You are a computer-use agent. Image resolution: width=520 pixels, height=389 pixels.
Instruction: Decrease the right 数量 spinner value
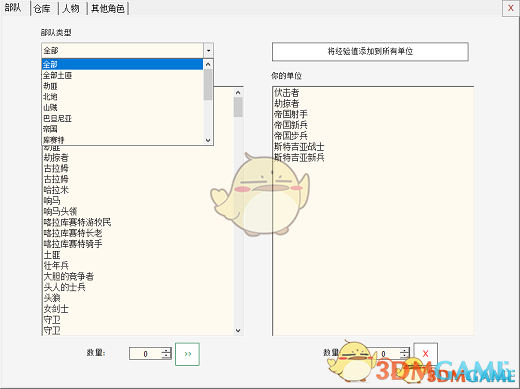coord(404,357)
